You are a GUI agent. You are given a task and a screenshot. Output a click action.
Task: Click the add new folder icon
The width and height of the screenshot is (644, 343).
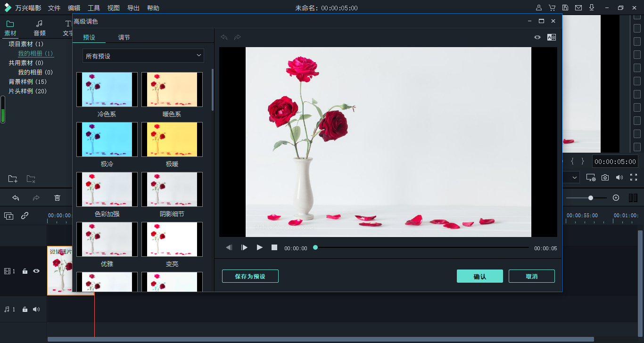(13, 179)
